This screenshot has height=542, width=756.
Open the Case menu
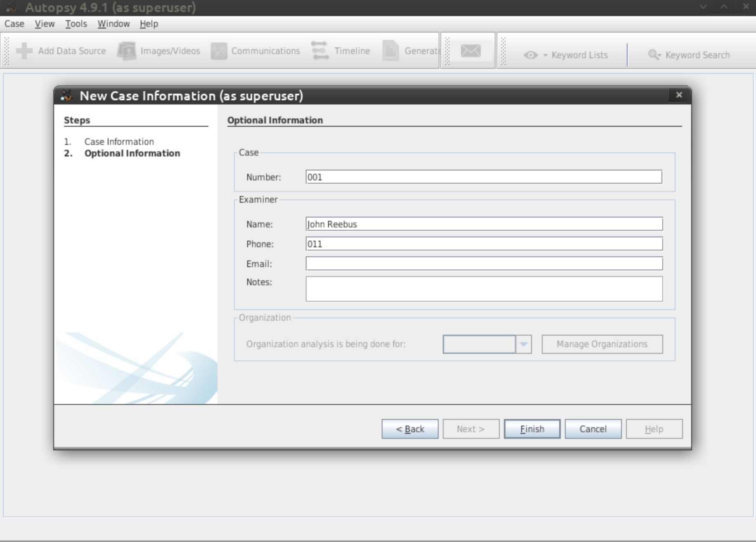(x=14, y=24)
